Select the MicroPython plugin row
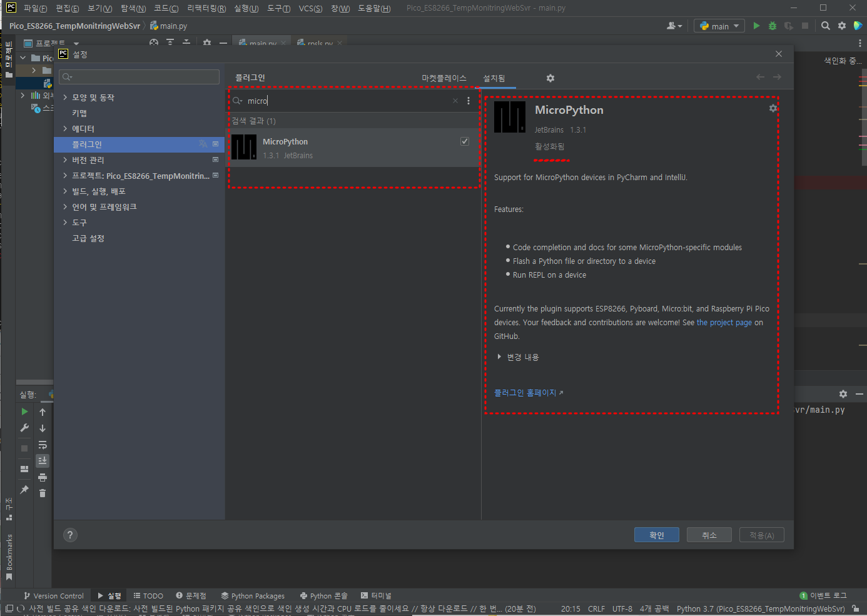Viewport: 867px width, 616px height. [x=353, y=148]
